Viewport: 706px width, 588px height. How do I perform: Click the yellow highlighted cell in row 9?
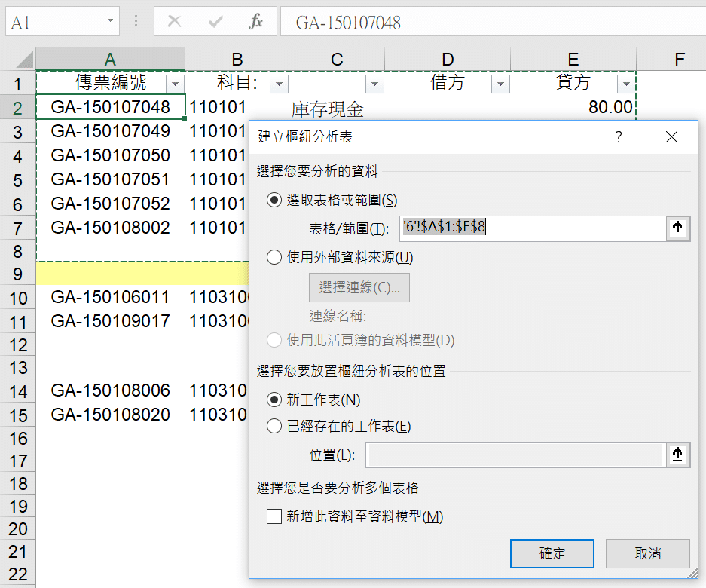[x=142, y=274]
